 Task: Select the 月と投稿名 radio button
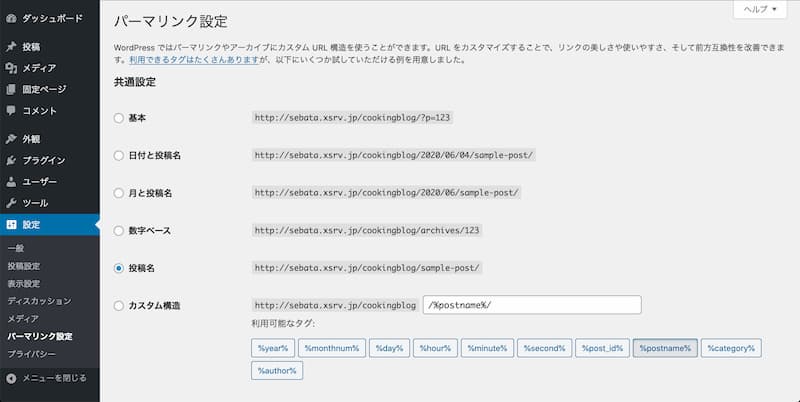tap(119, 193)
